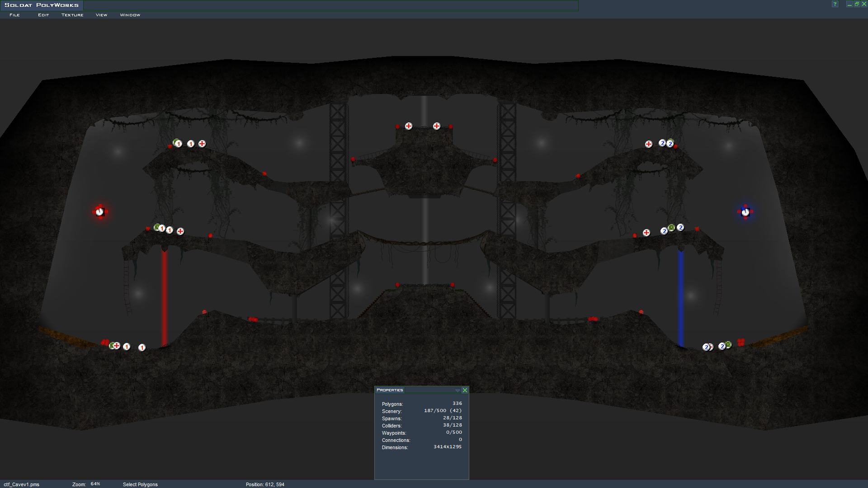Select the blue team flag spawn icon
This screenshot has width=868, height=488.
tap(745, 212)
